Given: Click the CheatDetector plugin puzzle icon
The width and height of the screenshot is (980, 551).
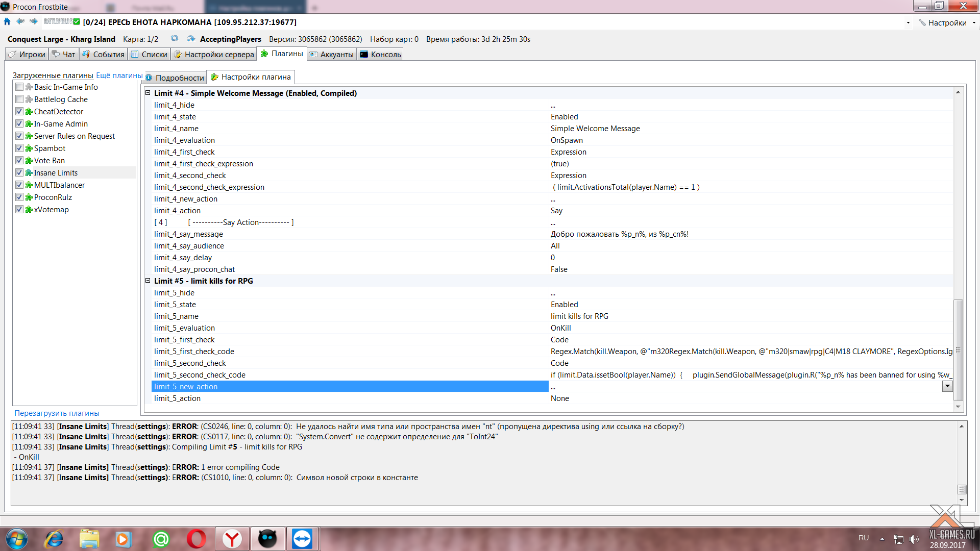Looking at the screenshot, I should pos(29,112).
